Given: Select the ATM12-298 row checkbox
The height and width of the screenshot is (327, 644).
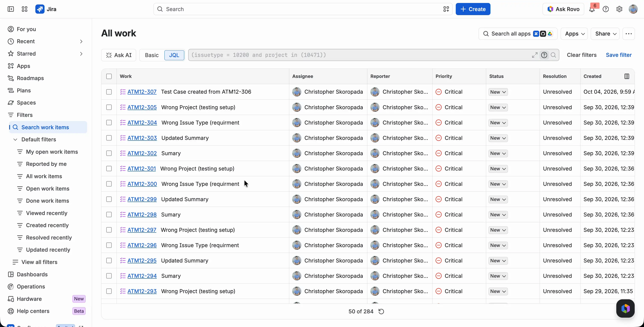Looking at the screenshot, I should tap(109, 215).
